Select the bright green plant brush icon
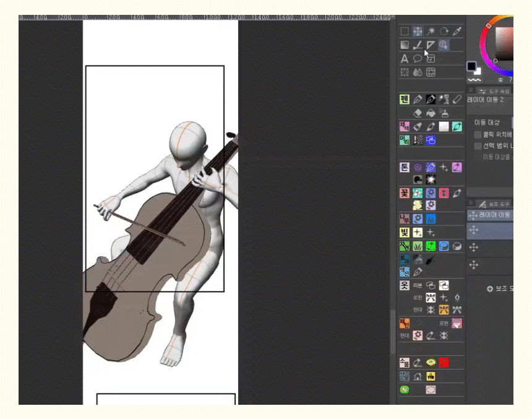This screenshot has height=419, width=532. point(431,246)
